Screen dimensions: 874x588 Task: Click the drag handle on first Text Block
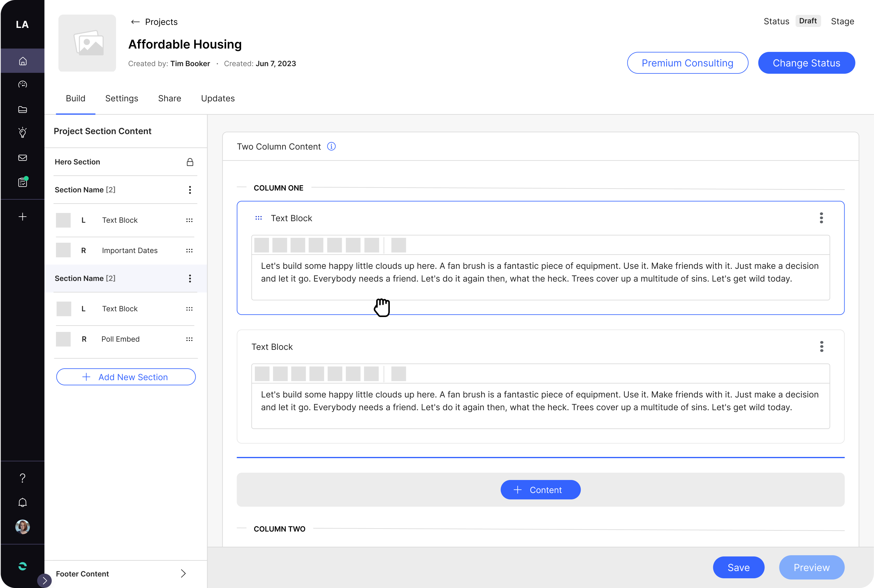pyautogui.click(x=258, y=218)
